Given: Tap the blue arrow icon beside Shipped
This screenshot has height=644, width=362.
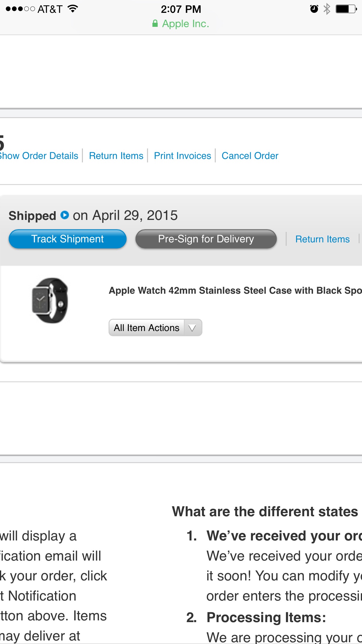Looking at the screenshot, I should [65, 215].
